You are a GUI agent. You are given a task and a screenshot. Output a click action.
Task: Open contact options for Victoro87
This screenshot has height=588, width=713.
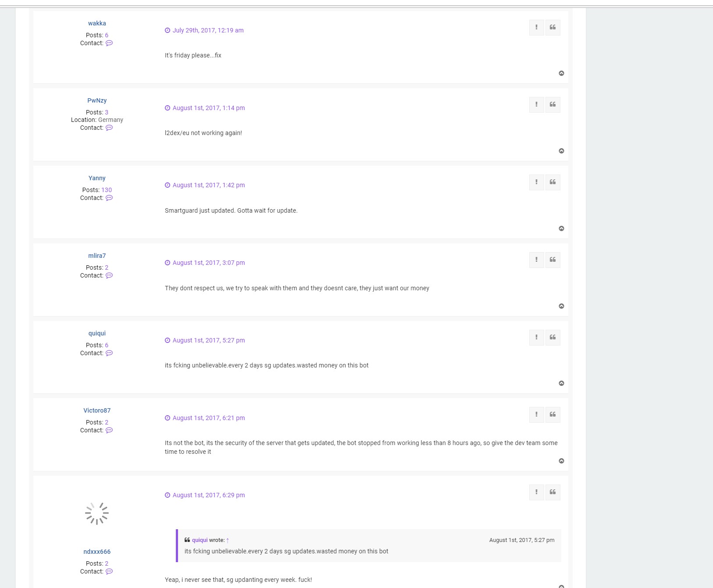(x=109, y=430)
